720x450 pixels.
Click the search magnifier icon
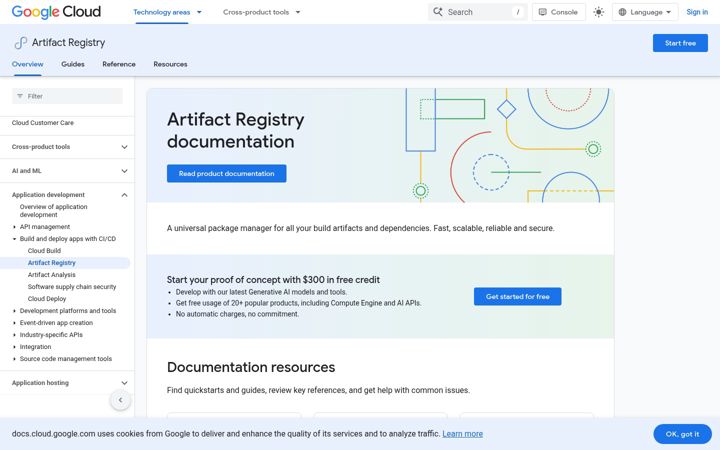pos(438,12)
